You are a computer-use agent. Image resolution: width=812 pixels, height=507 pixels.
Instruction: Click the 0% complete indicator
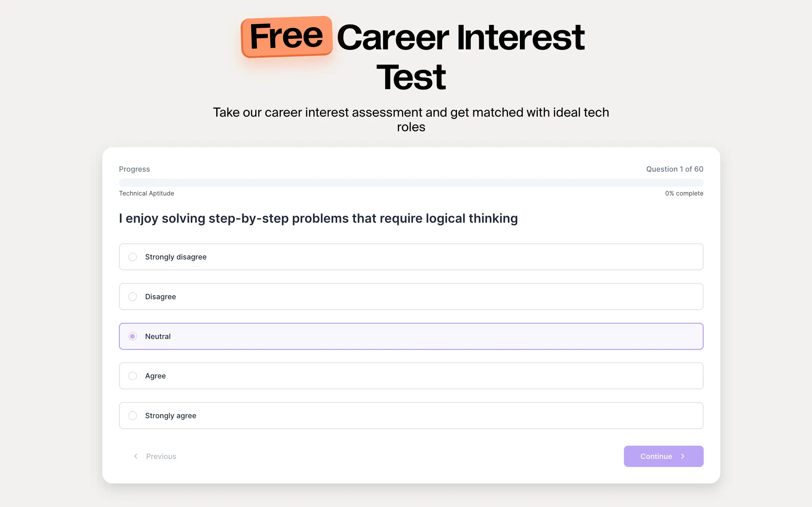(684, 194)
